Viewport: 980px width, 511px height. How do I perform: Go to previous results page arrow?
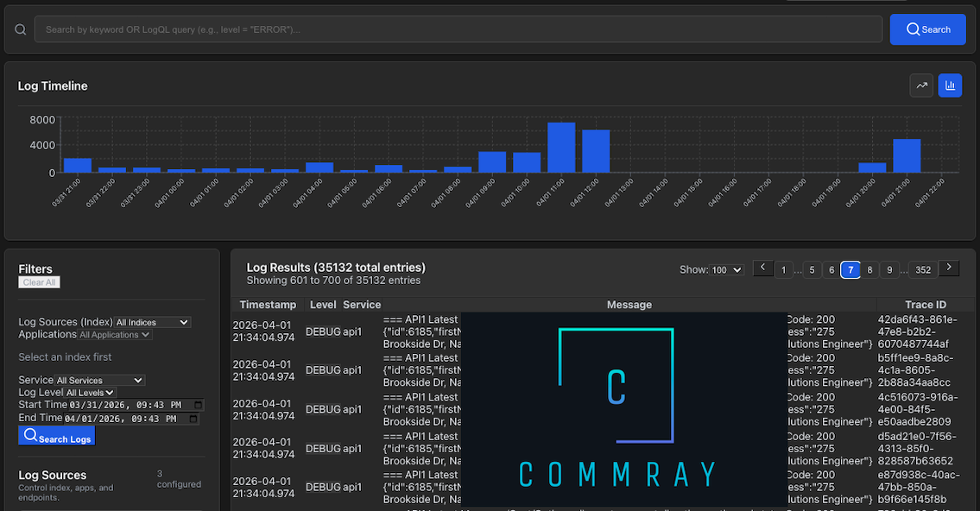point(762,268)
